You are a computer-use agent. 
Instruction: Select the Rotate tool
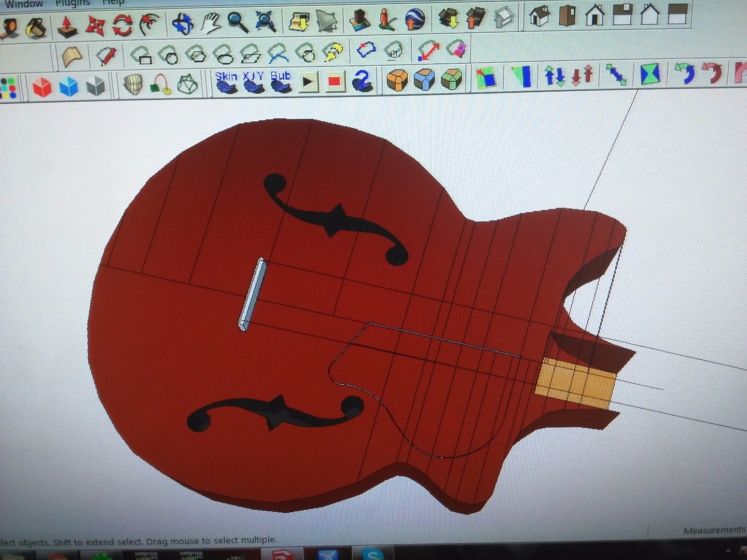(122, 25)
